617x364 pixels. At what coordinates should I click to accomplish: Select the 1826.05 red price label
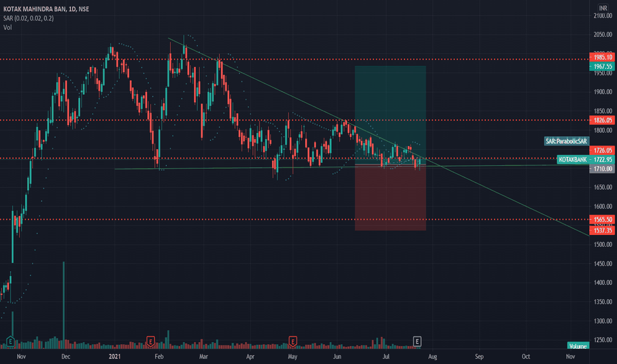tap(602, 120)
